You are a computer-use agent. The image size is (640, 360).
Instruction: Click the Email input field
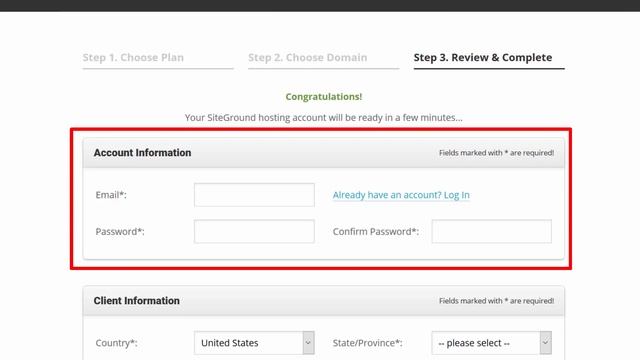pos(254,195)
